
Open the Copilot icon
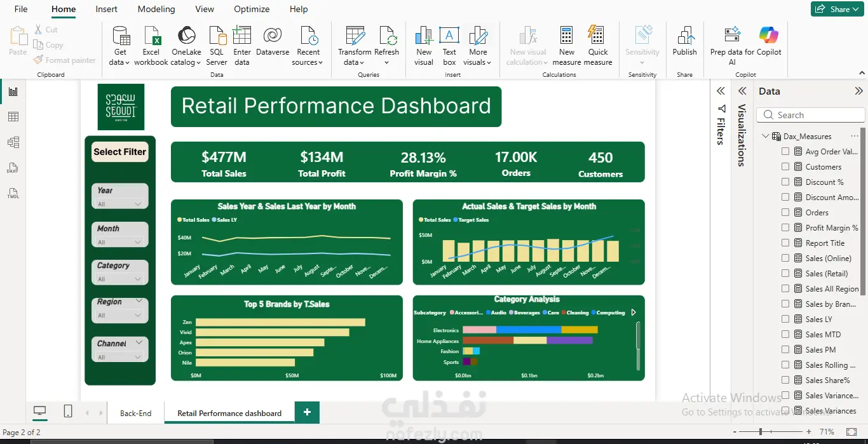coord(768,35)
